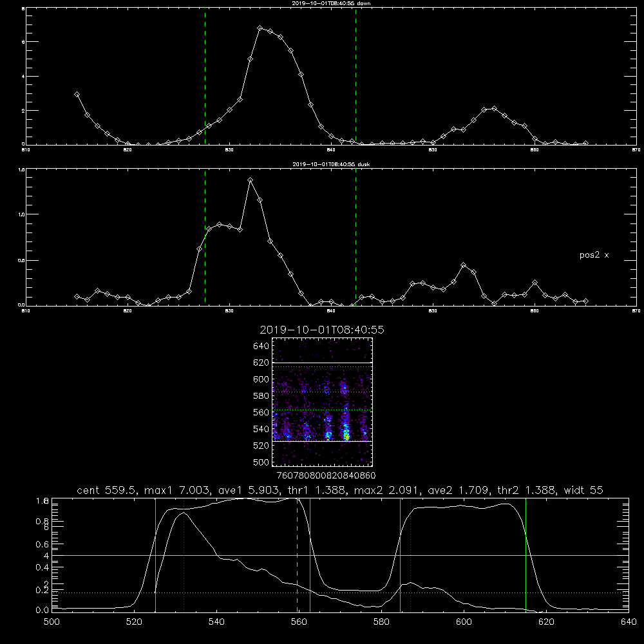Screen dimensions: 644x644
Task: Click the red dotted line near 532 in bottom plot
Action: 184,555
